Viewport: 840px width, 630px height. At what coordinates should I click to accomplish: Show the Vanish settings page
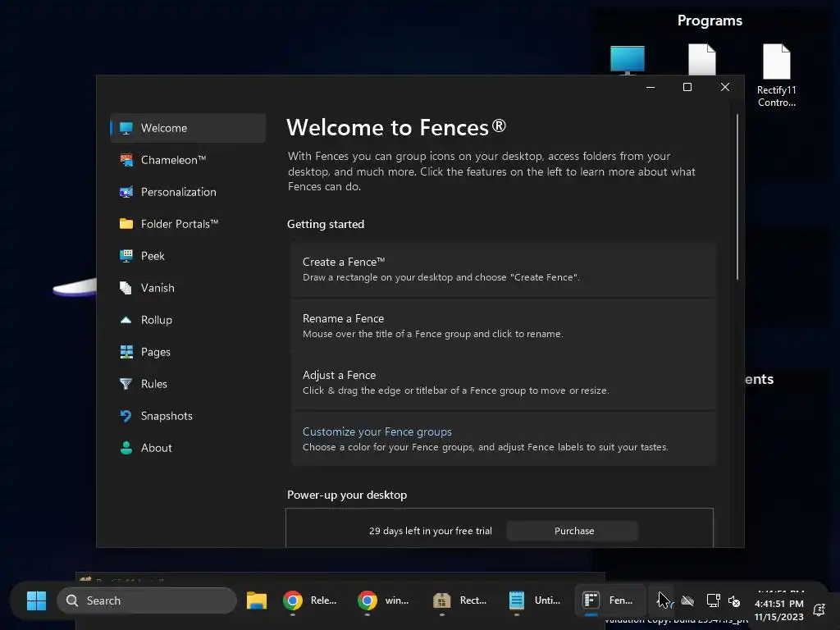click(188, 288)
